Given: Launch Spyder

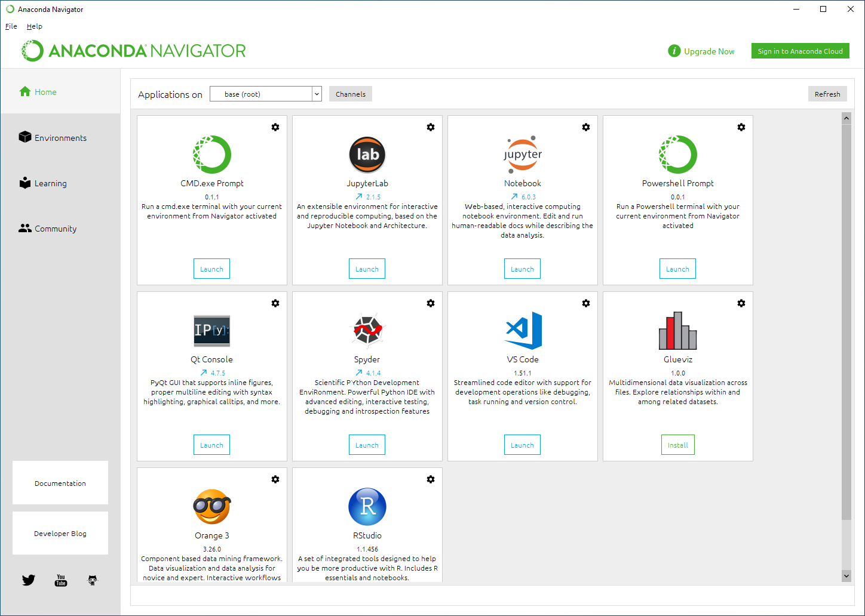Looking at the screenshot, I should [367, 445].
